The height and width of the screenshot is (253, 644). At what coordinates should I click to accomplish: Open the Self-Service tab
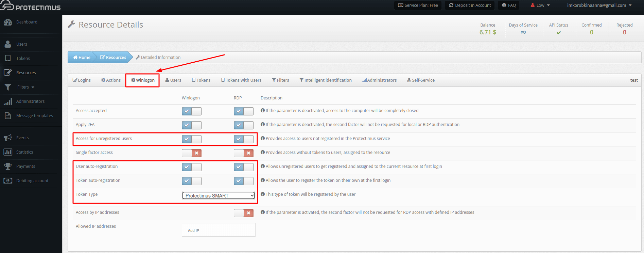(421, 80)
